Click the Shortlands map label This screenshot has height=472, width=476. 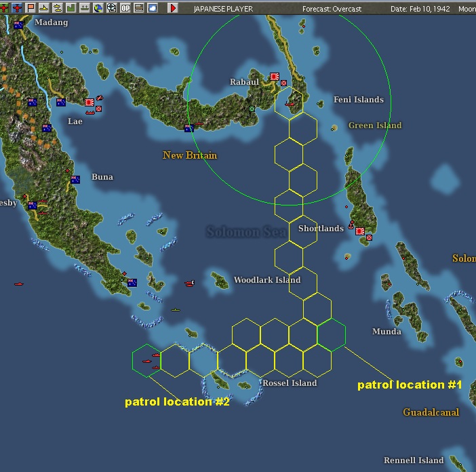click(321, 229)
